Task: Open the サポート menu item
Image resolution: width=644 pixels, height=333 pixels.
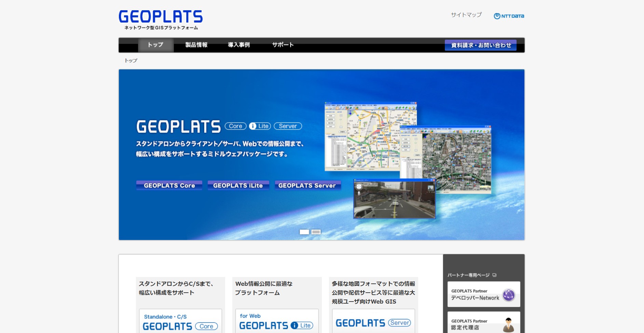Action: coord(283,45)
